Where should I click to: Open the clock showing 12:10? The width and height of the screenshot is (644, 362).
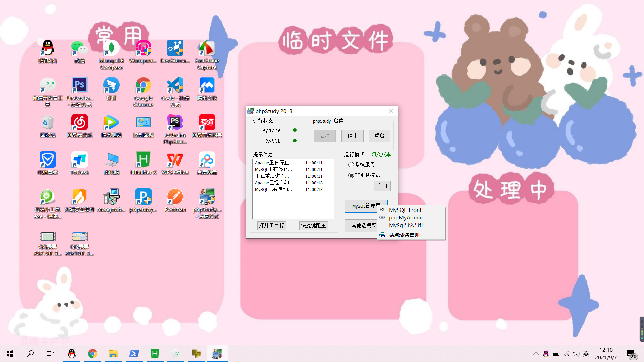click(606, 354)
